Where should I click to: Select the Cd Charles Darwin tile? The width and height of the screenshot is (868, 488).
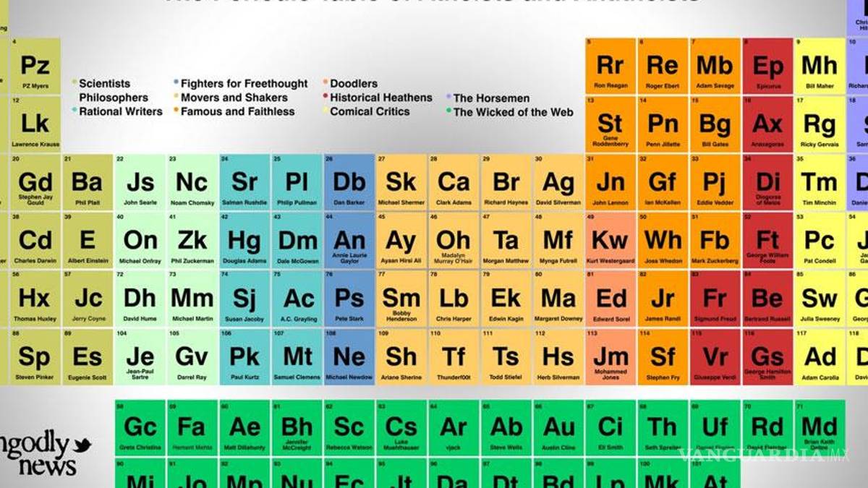click(35, 241)
